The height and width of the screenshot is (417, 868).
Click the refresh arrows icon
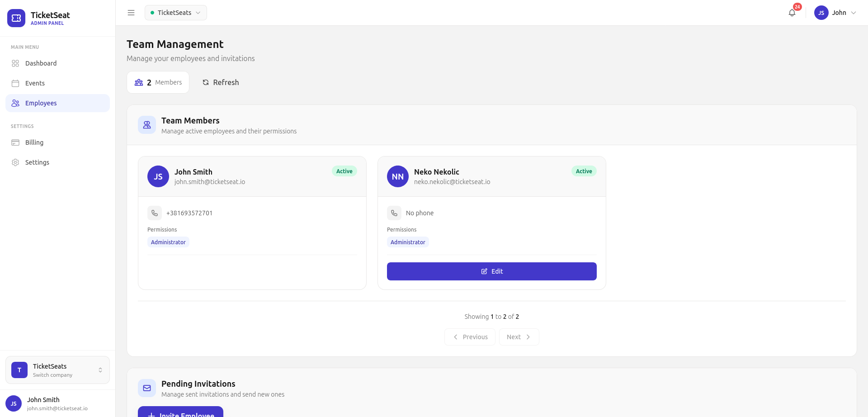(x=206, y=82)
